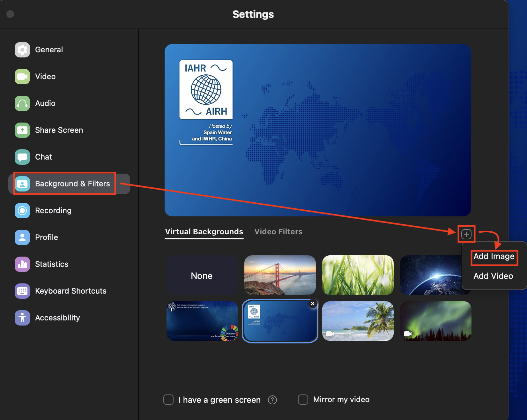
Task: Choose Add Video from popup menu
Action: (493, 276)
